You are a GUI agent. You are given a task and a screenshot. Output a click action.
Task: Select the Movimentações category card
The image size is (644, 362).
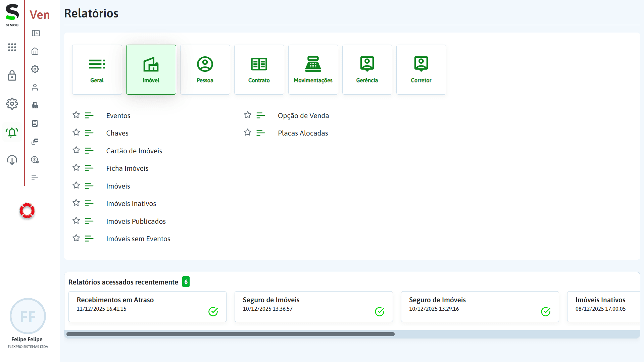pyautogui.click(x=313, y=69)
